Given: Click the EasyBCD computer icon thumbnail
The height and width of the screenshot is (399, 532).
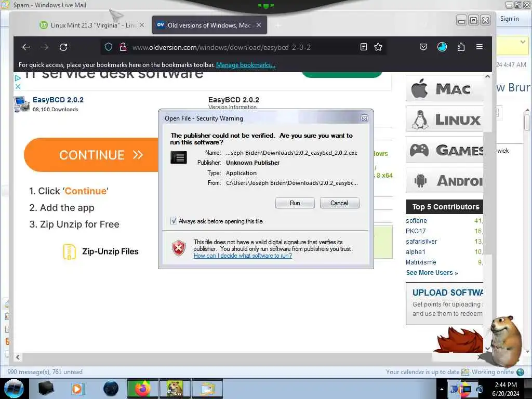Looking at the screenshot, I should coord(21,104).
